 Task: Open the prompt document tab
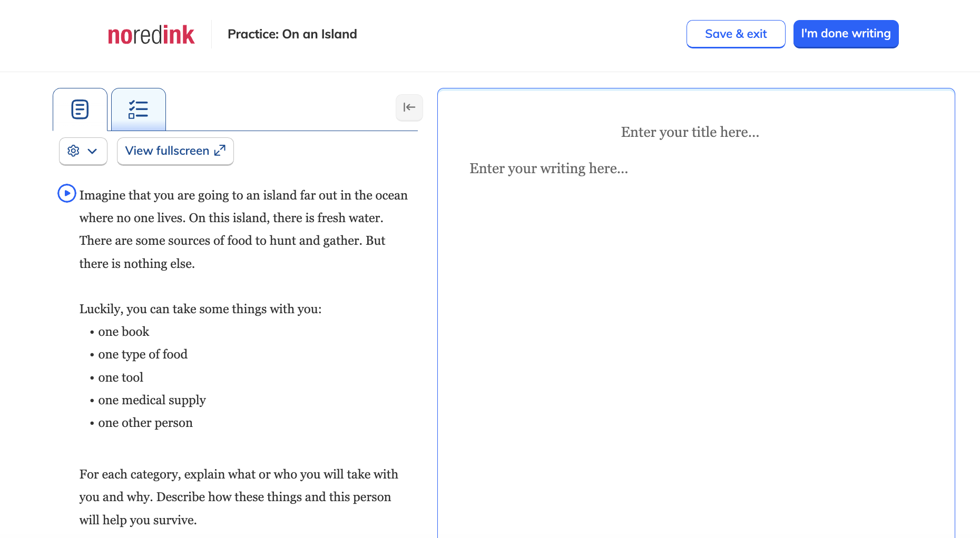[80, 109]
